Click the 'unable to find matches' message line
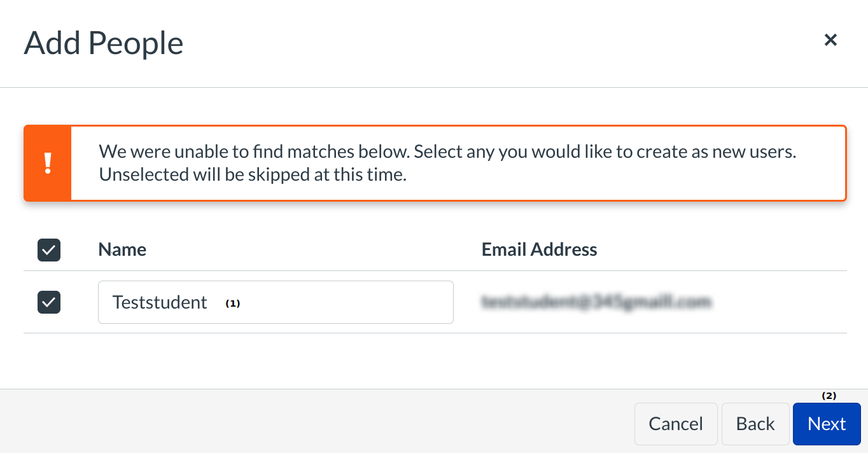The image size is (868, 453). [x=447, y=152]
